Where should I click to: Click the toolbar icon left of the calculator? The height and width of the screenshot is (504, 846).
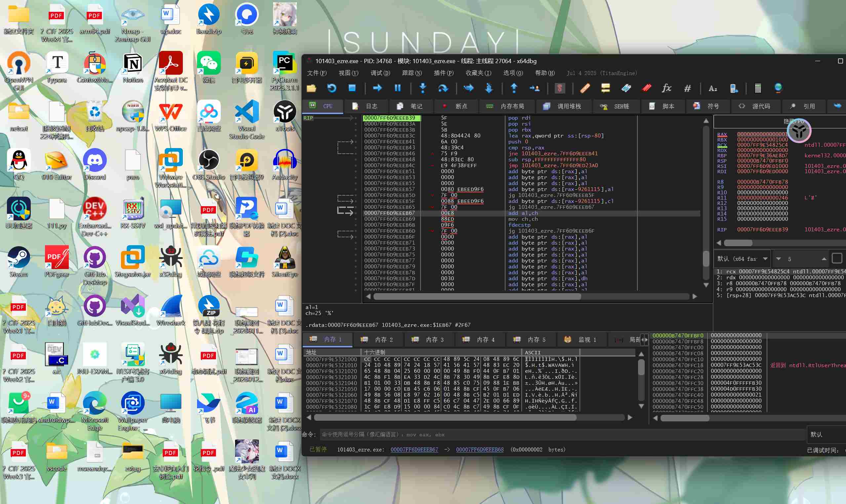(734, 89)
